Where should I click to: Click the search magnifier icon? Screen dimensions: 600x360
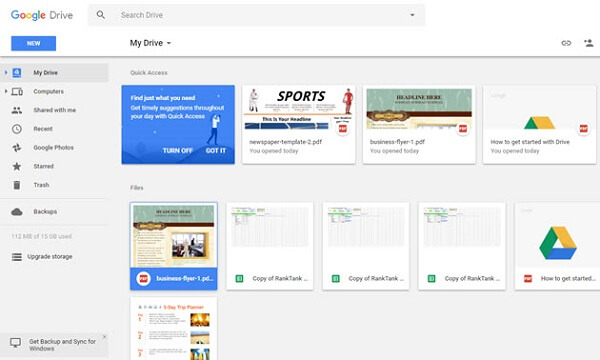(101, 15)
